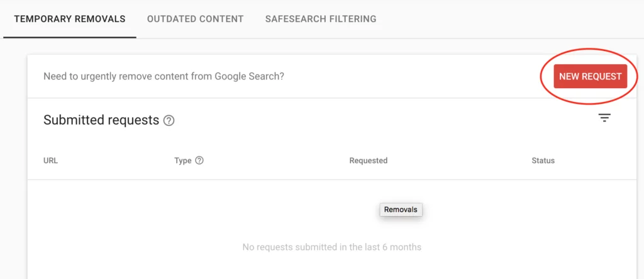Click blank space between Type and Requested headers
The width and height of the screenshot is (644, 279).
277,161
